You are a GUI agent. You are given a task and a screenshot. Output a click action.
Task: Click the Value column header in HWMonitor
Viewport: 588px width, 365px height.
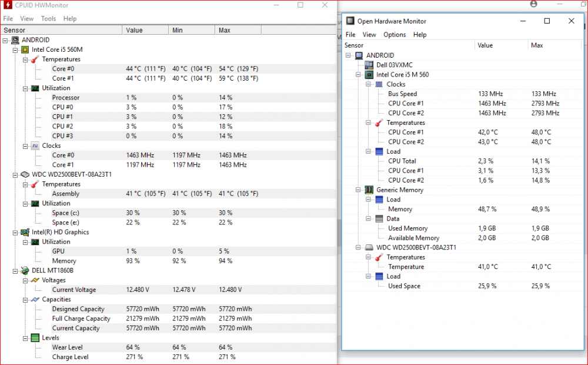point(145,30)
